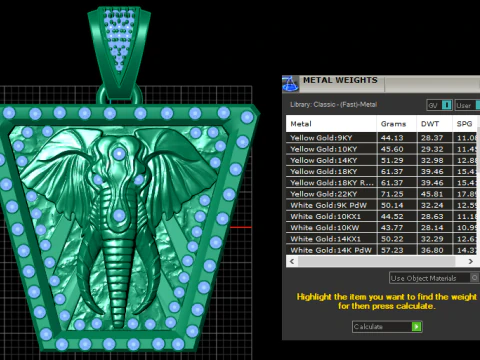The image size is (480, 360).
Task: Click the 32.98 DWT value
Action: (432, 160)
